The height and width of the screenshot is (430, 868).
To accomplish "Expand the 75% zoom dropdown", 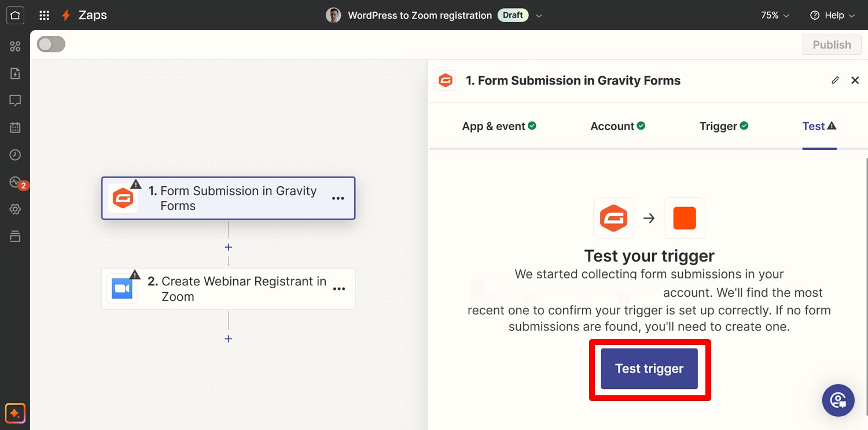I will coord(775,16).
